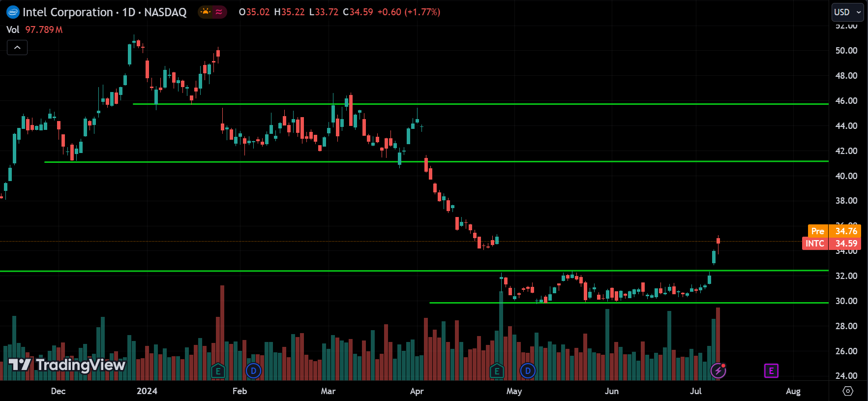Click the closing price value C34.59

click(358, 12)
